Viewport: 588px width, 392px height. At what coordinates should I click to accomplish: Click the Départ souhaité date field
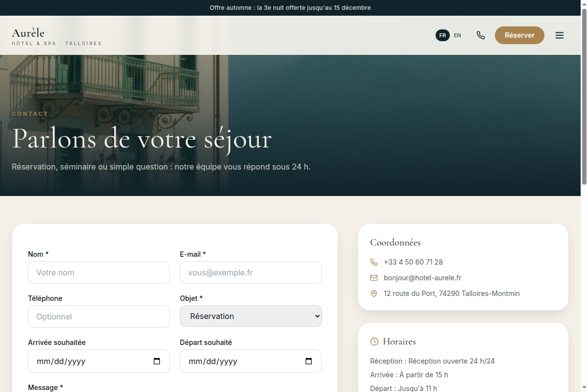click(x=251, y=361)
